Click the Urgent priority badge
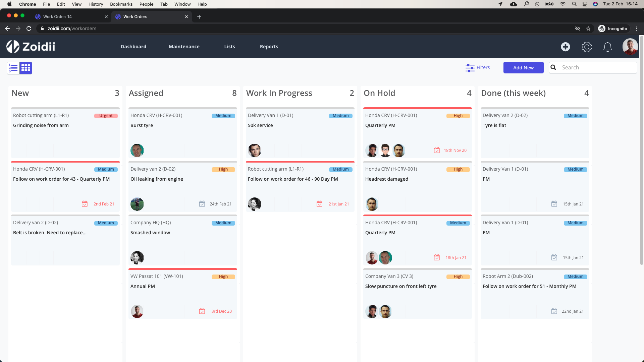This screenshot has width=644, height=362. [106, 116]
